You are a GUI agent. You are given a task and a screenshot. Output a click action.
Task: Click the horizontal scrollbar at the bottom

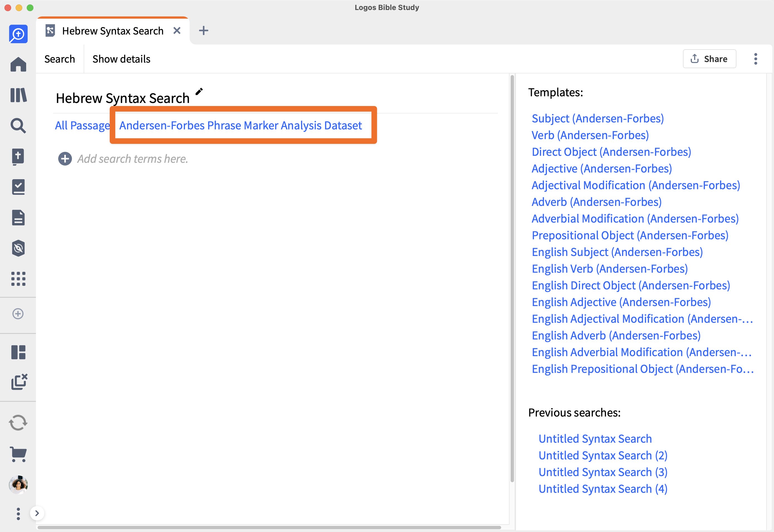pyautogui.click(x=269, y=527)
